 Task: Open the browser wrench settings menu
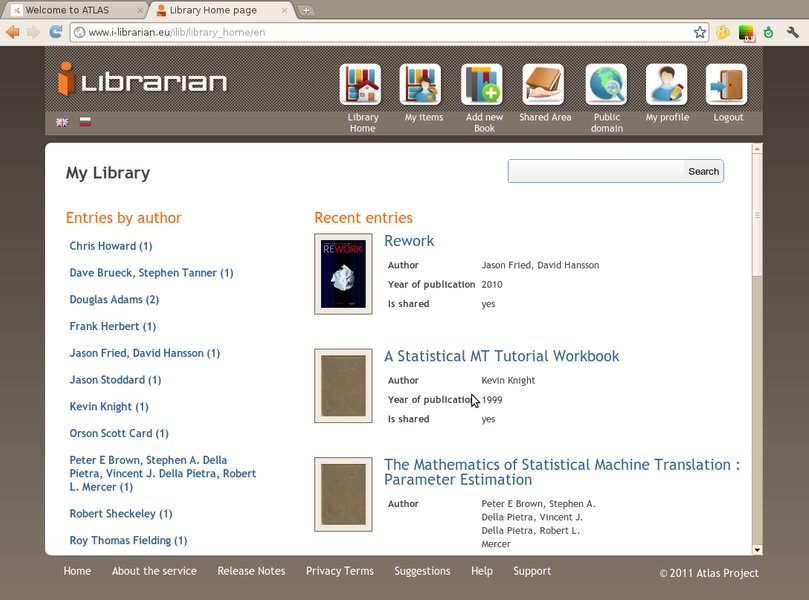(x=793, y=32)
